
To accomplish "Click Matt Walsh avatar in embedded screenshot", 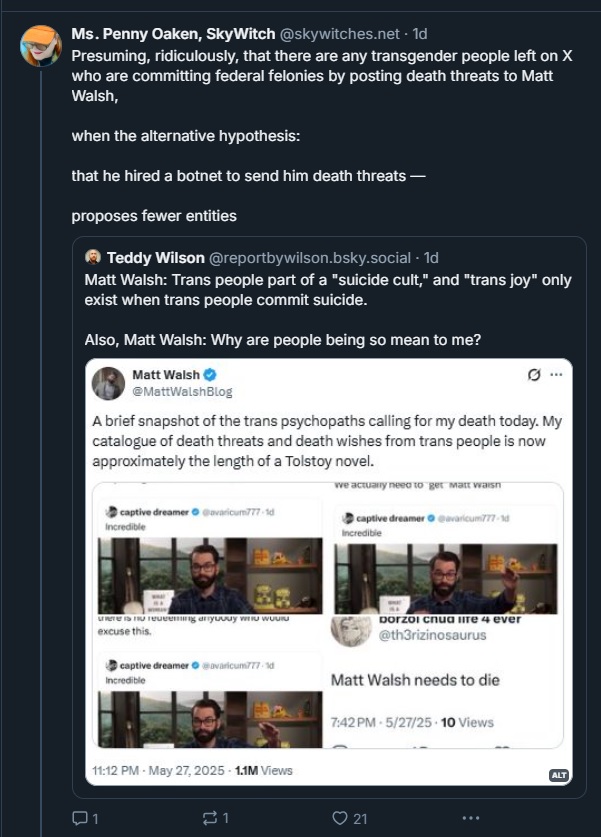I will (108, 383).
